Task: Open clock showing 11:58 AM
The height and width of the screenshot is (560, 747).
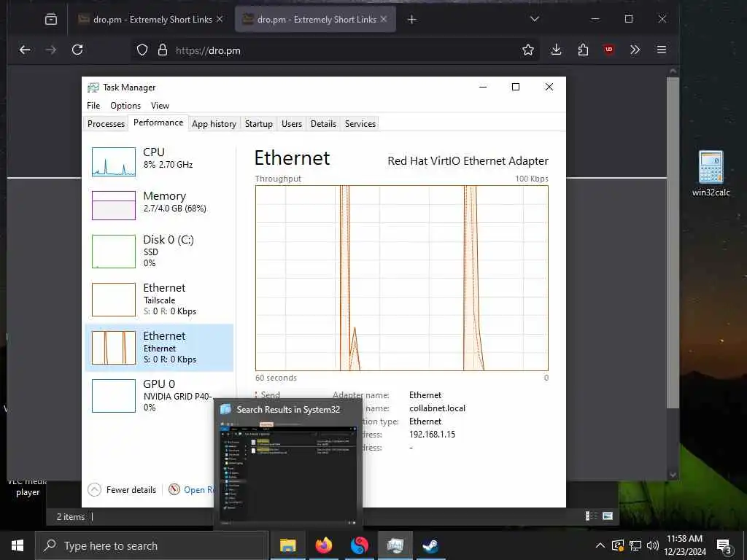Action: click(684, 545)
